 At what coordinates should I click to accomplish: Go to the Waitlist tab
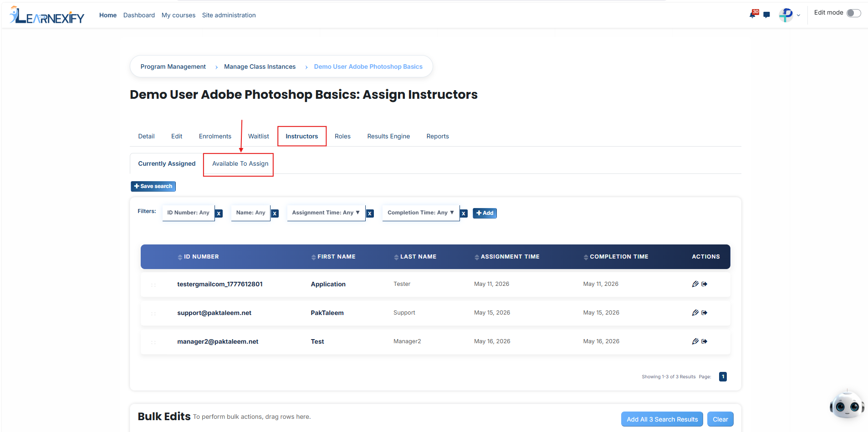[x=258, y=137]
